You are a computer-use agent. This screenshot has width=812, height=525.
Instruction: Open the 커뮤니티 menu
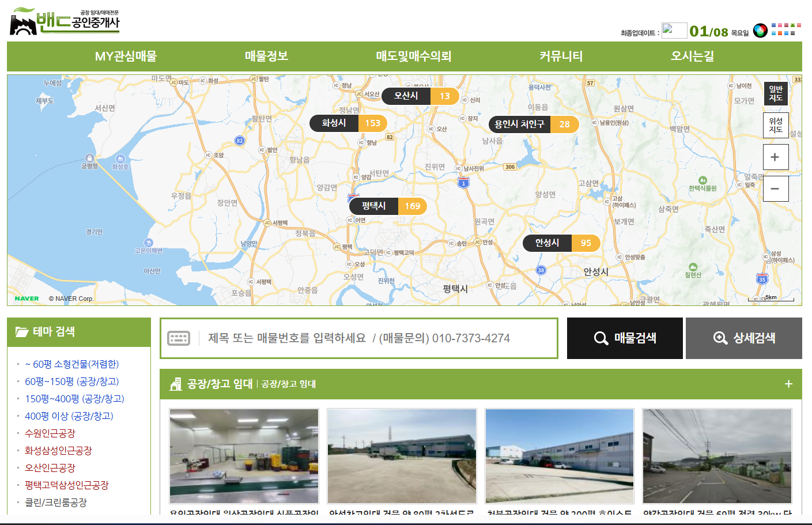(561, 56)
